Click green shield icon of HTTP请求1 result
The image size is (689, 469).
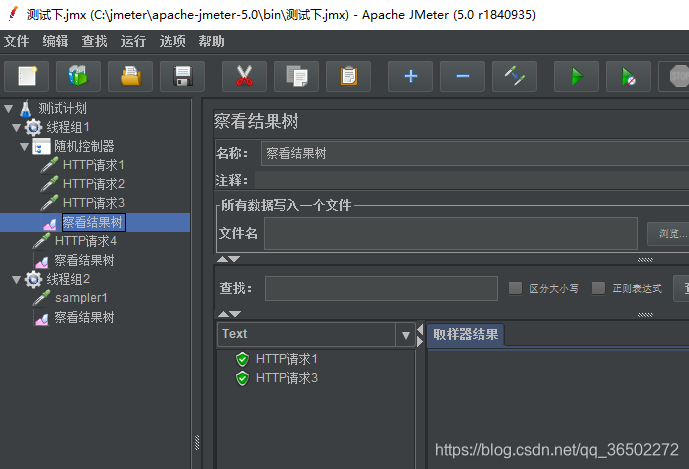coord(242,359)
